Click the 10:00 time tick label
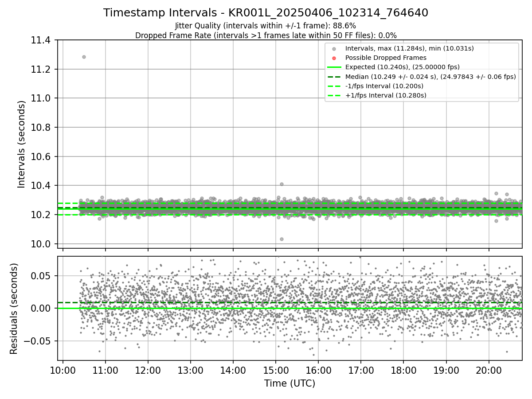This screenshot has height=399, width=532. point(63,370)
